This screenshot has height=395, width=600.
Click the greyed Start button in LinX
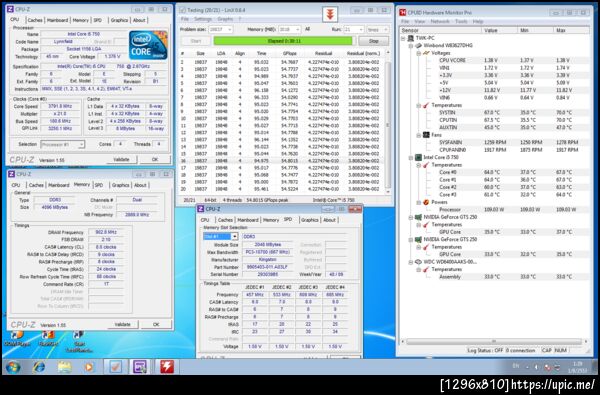coord(196,41)
